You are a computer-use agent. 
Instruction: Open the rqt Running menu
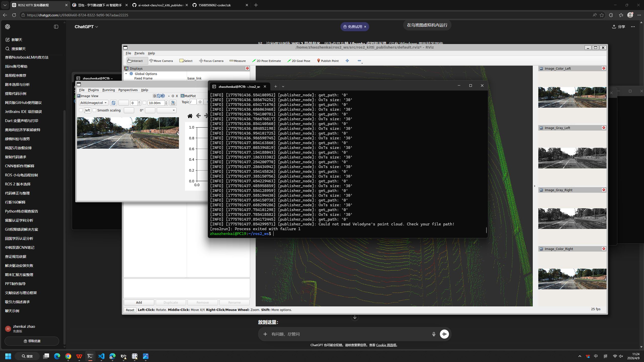pos(108,90)
